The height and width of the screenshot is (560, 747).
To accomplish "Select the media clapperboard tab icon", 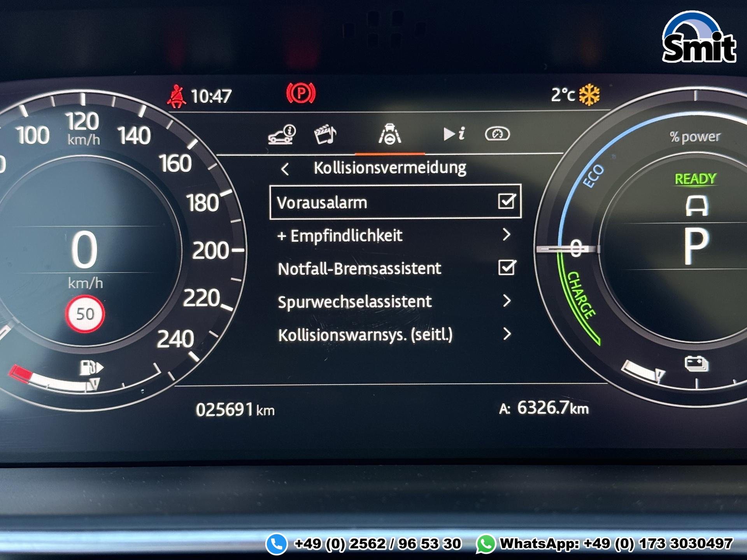I will pos(325,135).
